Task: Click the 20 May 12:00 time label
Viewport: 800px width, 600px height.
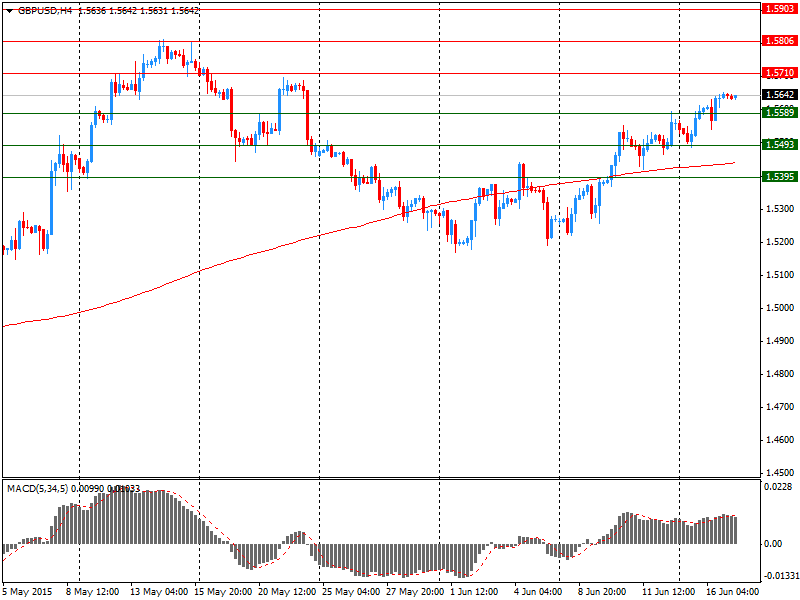Action: pos(287,592)
